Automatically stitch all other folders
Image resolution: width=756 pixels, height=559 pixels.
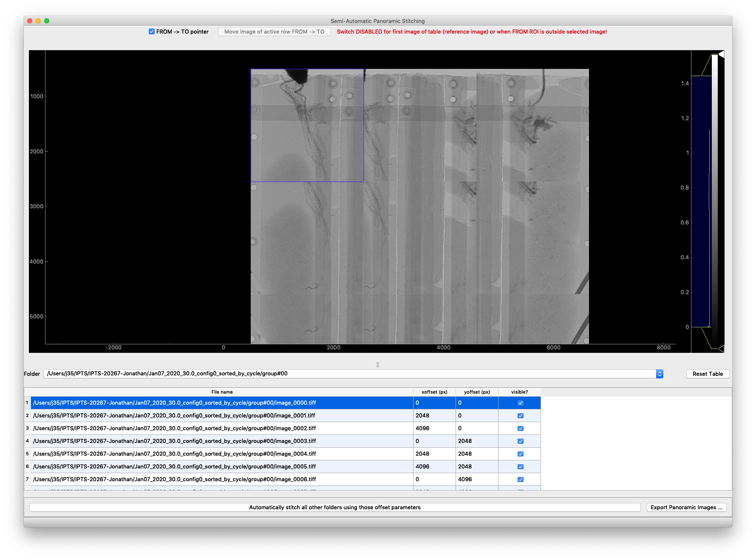coord(335,508)
